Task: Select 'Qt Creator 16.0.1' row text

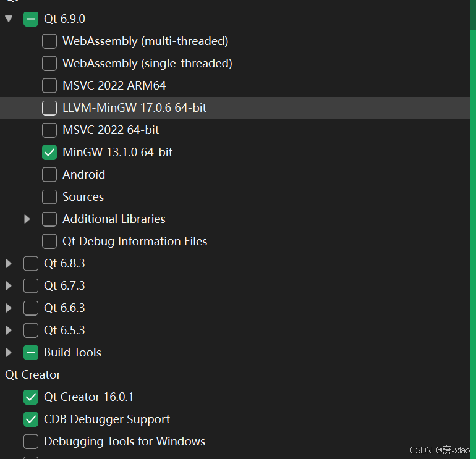Action: [x=88, y=397]
